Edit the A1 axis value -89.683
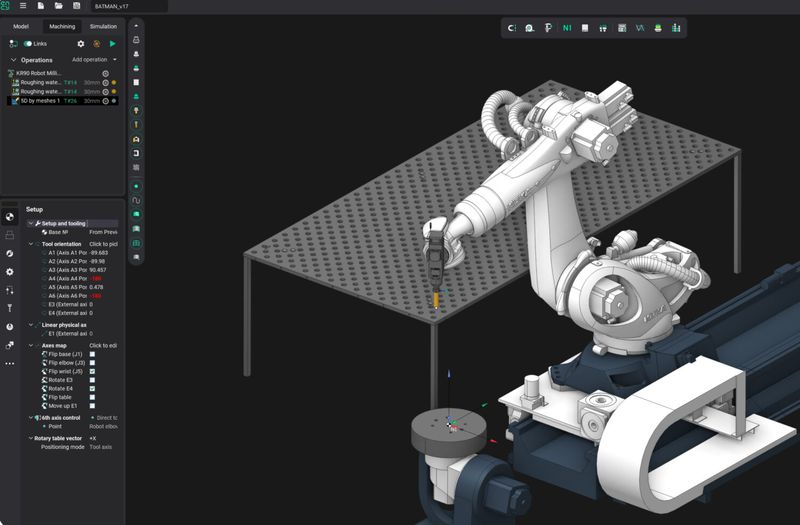 point(98,253)
